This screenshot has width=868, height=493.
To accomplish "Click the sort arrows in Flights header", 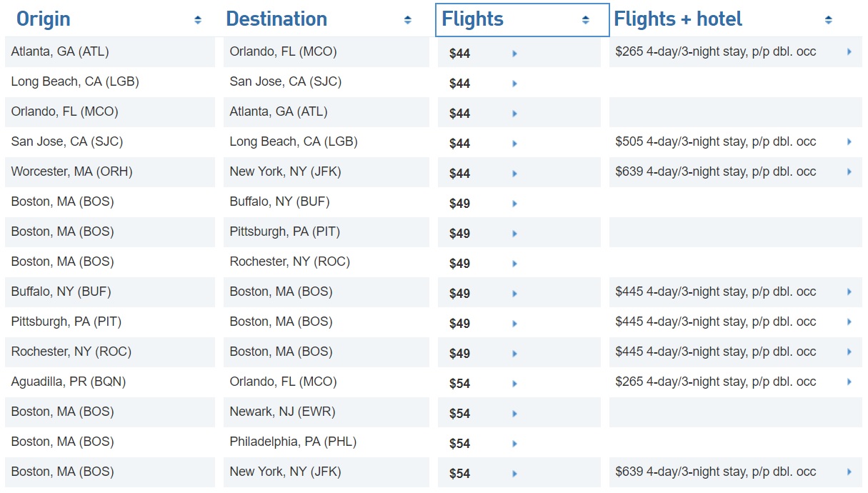I will [586, 21].
